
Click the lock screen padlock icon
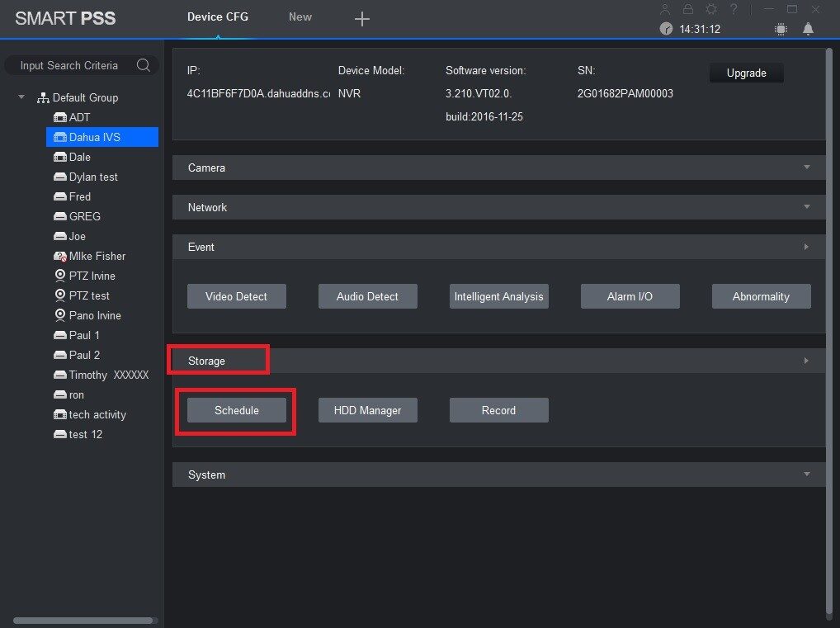[688, 9]
